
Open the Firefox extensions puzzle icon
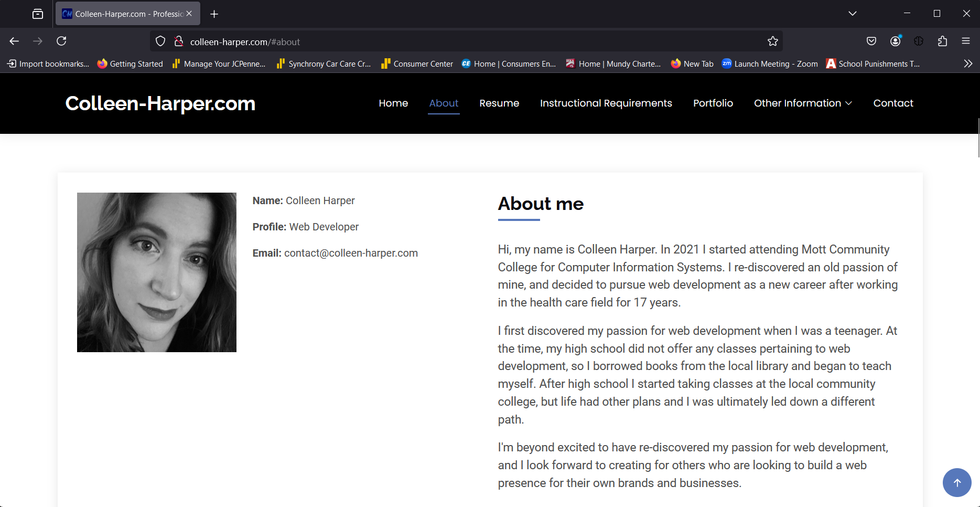pyautogui.click(x=942, y=41)
